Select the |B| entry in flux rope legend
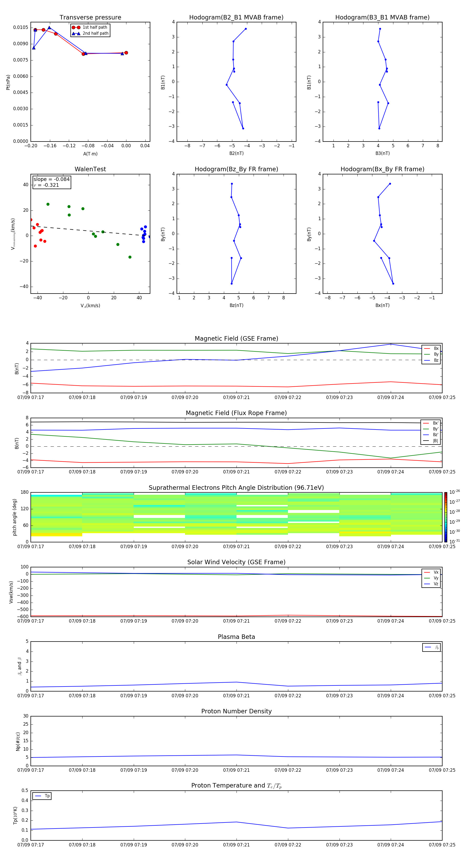 click(x=431, y=441)
